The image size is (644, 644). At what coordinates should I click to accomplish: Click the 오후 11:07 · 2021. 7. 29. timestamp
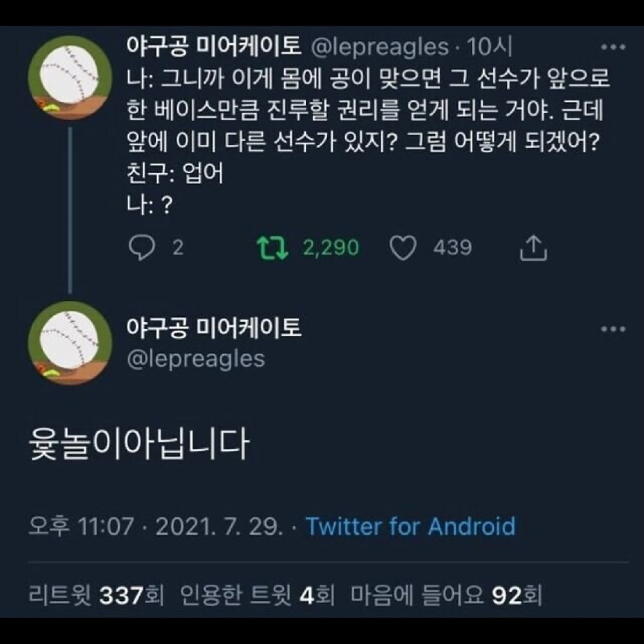(155, 526)
